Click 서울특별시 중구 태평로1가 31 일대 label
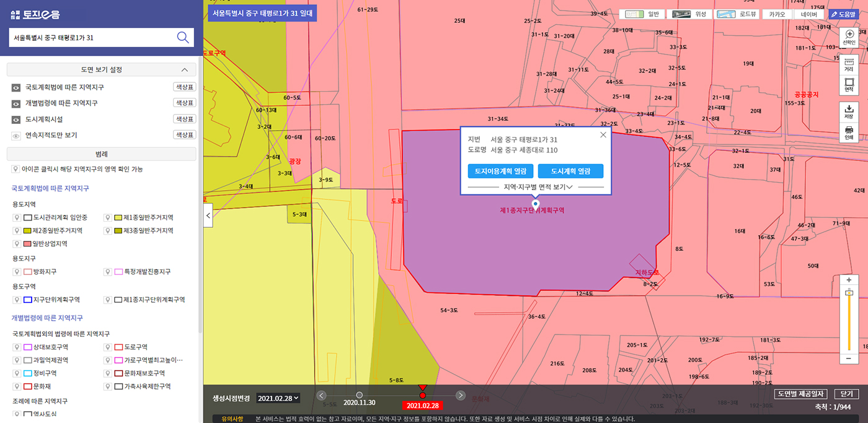Screen dimensions: 868x423 point(262,12)
